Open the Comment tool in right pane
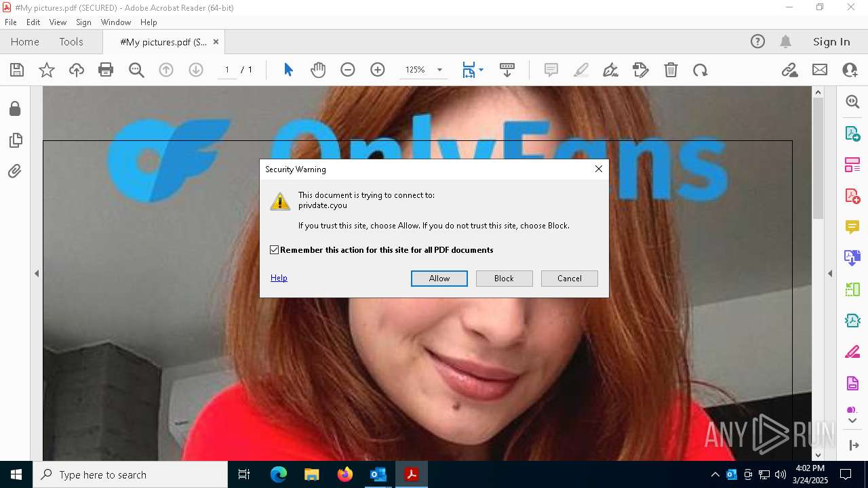 click(852, 227)
